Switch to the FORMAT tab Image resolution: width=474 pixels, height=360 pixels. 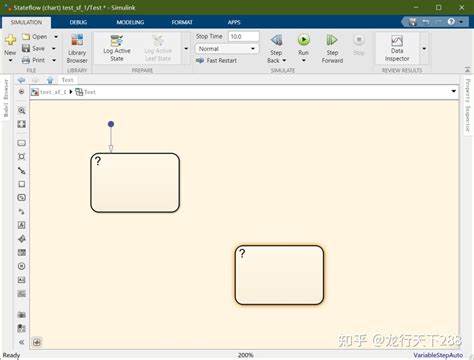(x=182, y=22)
